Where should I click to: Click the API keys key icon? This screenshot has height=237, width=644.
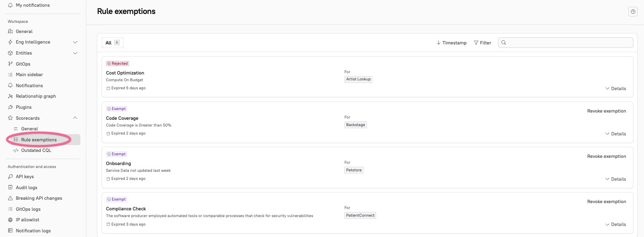click(x=11, y=177)
